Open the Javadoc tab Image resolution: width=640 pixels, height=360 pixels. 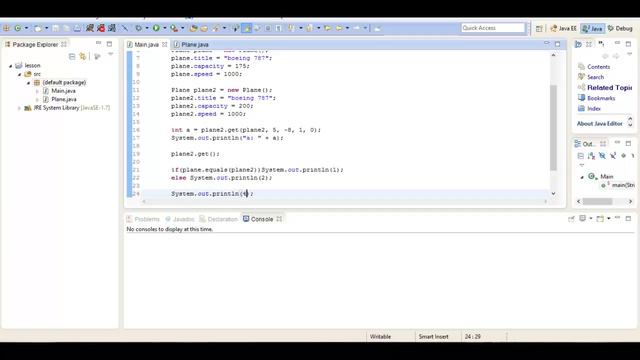pyautogui.click(x=180, y=219)
